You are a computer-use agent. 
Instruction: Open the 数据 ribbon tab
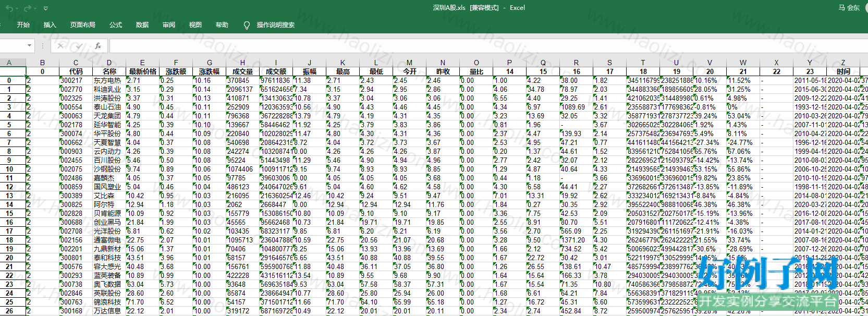click(x=142, y=25)
